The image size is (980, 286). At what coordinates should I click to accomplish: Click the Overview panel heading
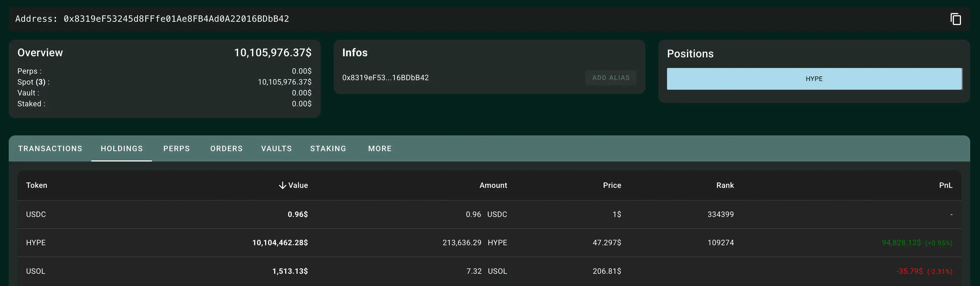coord(40,52)
